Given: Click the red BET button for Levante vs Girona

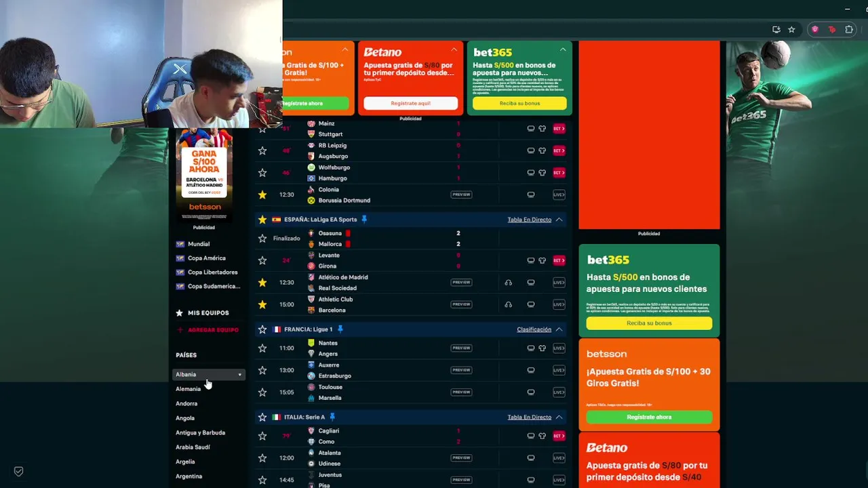Looking at the screenshot, I should tap(559, 260).
